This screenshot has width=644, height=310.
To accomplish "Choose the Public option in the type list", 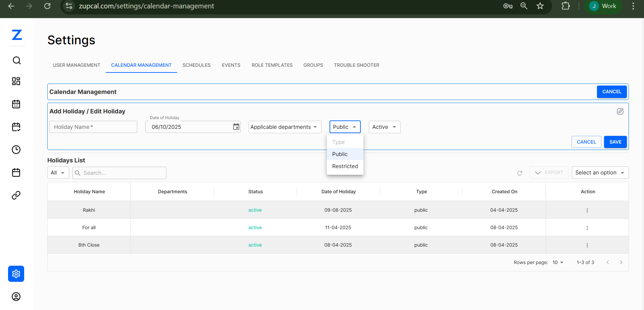I will pyautogui.click(x=340, y=154).
